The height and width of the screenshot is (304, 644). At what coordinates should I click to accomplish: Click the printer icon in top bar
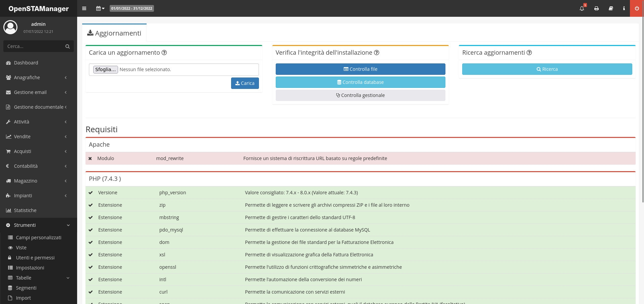click(x=596, y=8)
